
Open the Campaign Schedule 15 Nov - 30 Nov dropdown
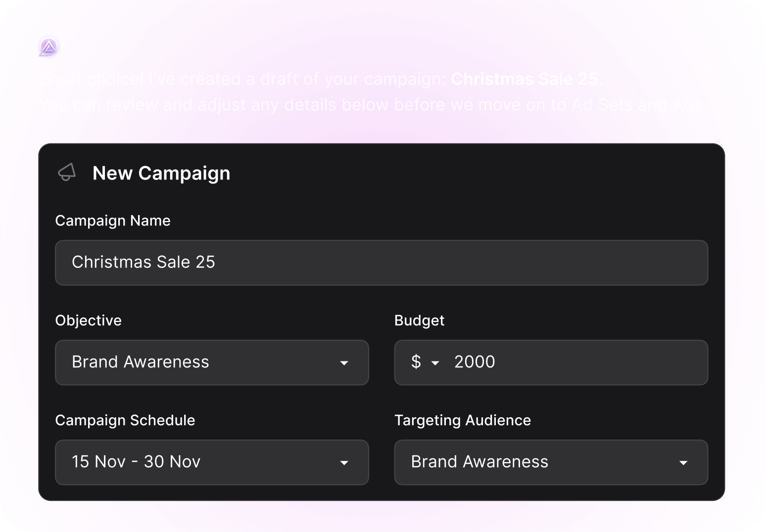[x=212, y=462]
